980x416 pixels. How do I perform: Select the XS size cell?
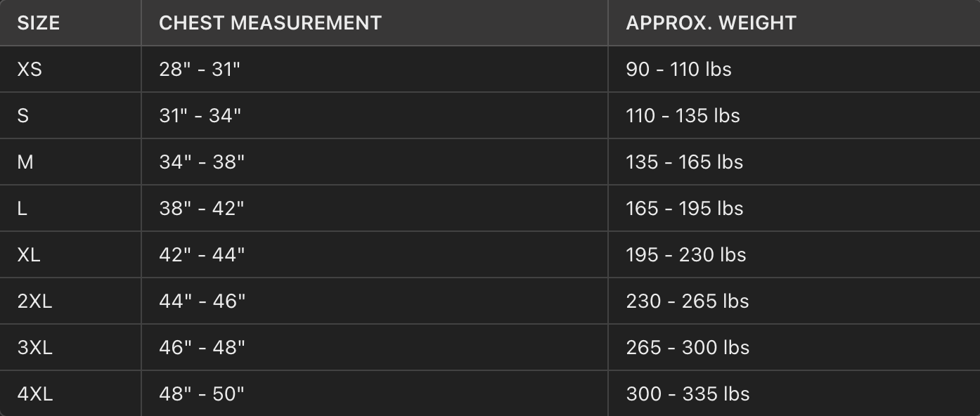pos(30,70)
